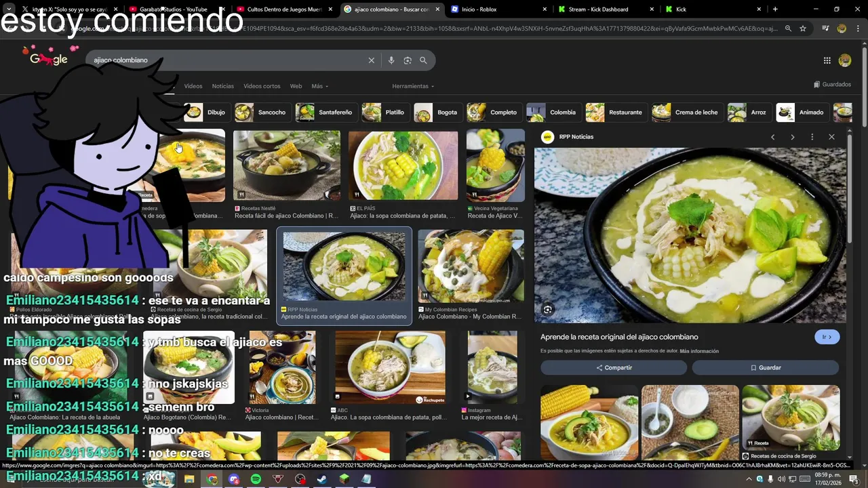868x488 pixels.
Task: Select the Restaurante filter chip
Action: [615, 113]
